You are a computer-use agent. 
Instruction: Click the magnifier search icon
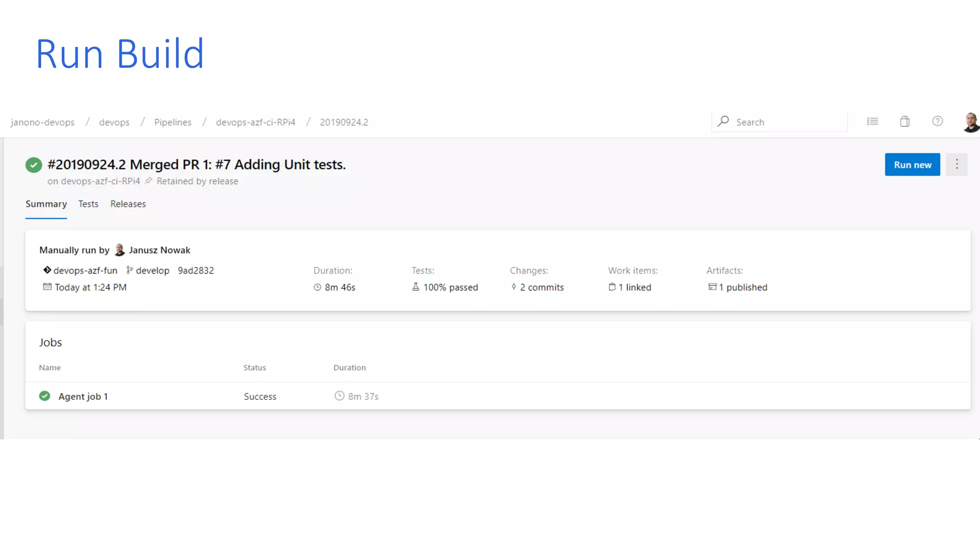[724, 121]
